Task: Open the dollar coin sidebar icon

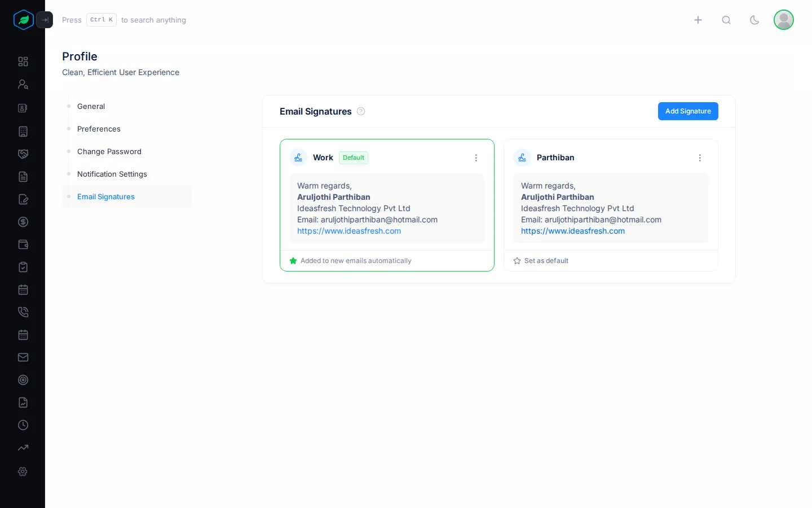Action: coord(23,222)
